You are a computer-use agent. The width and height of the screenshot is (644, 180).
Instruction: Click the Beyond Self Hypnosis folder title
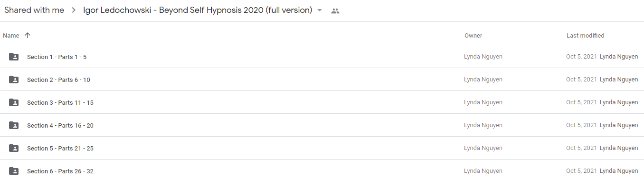pos(198,10)
